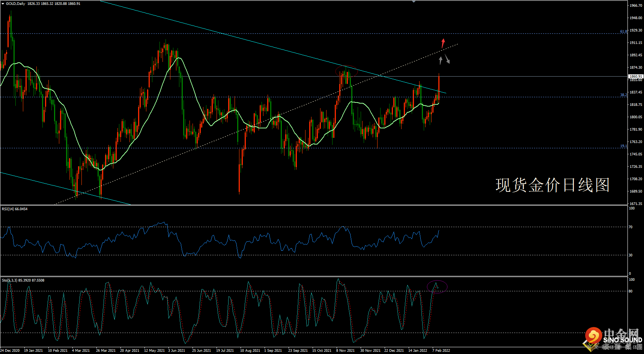Click the 1966.70 price on the price axis

[636, 6]
